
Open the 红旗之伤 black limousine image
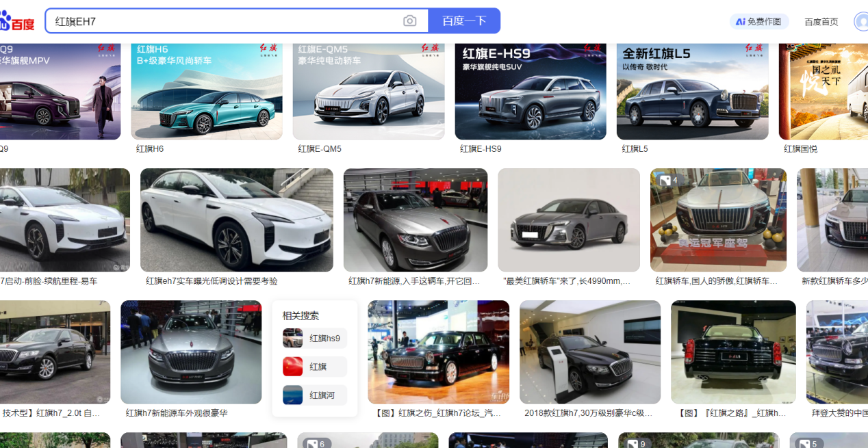[438, 352]
